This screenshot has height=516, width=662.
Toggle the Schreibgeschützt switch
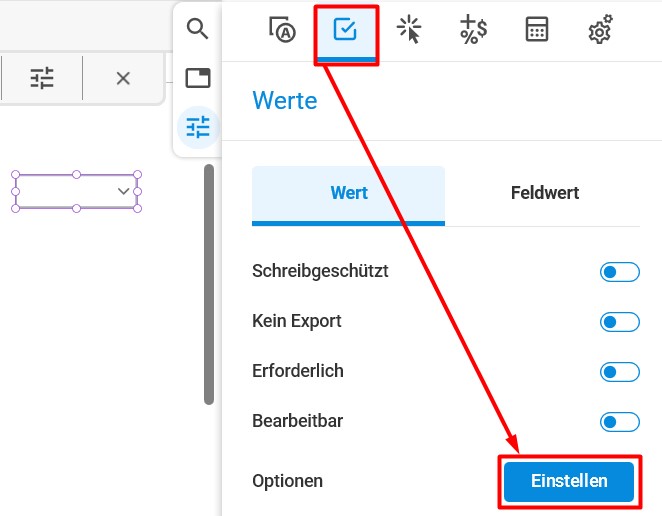(619, 272)
